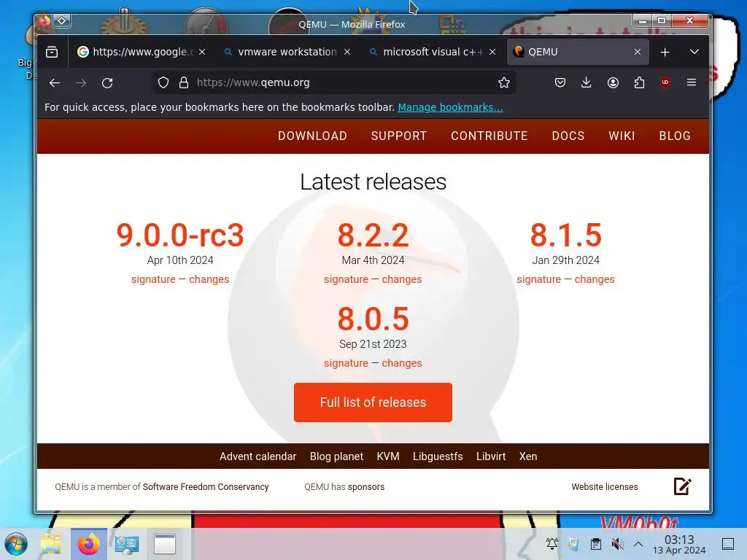Show site security padlock info
Screen dimensions: 747x560
click(x=183, y=83)
